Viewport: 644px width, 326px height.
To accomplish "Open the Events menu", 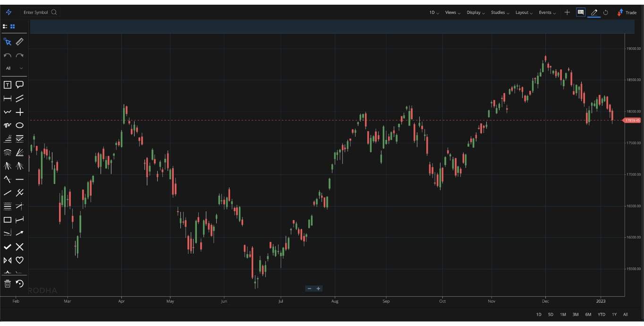I will coord(546,12).
